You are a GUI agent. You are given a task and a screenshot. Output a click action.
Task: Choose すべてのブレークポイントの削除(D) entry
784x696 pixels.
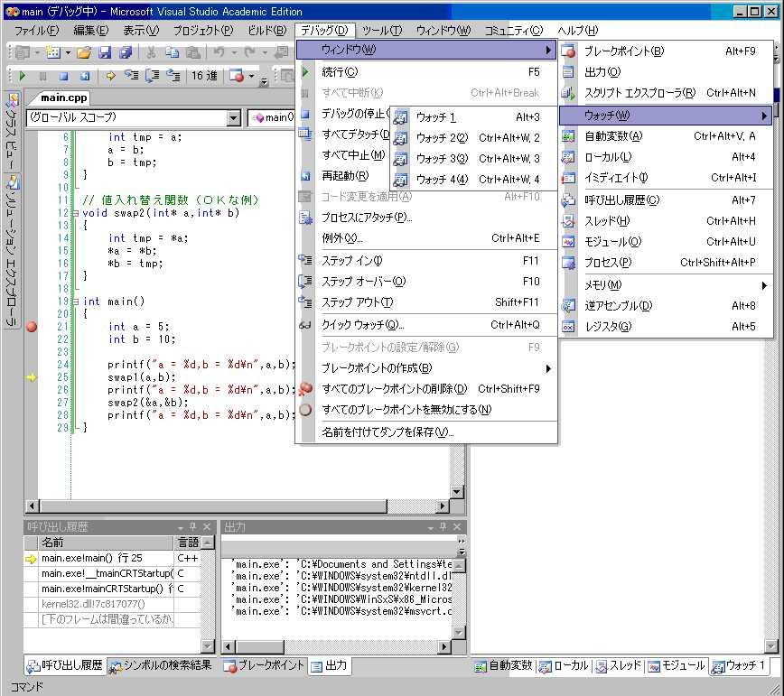point(426,389)
